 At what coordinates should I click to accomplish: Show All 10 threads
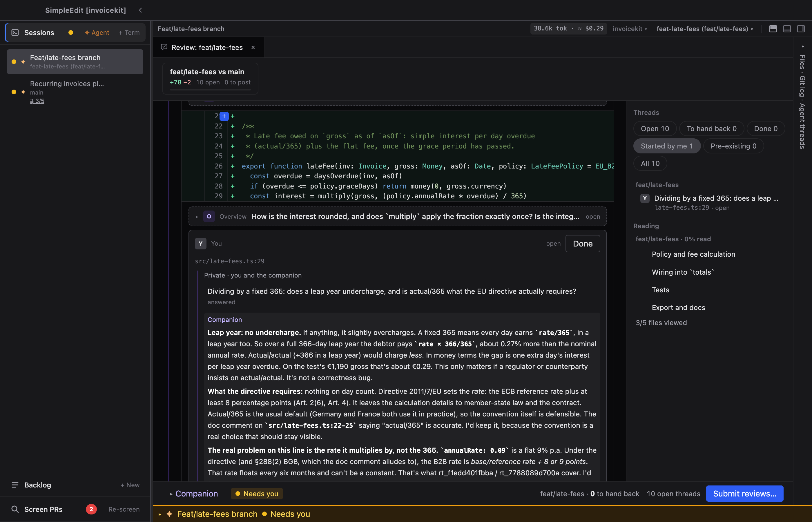click(650, 163)
